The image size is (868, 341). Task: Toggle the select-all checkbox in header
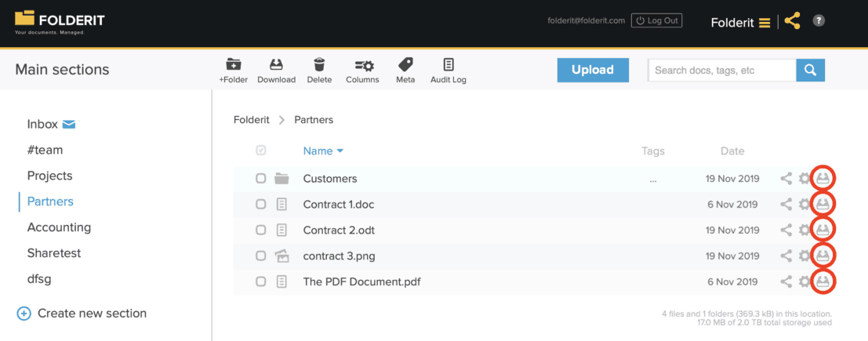coord(261,151)
